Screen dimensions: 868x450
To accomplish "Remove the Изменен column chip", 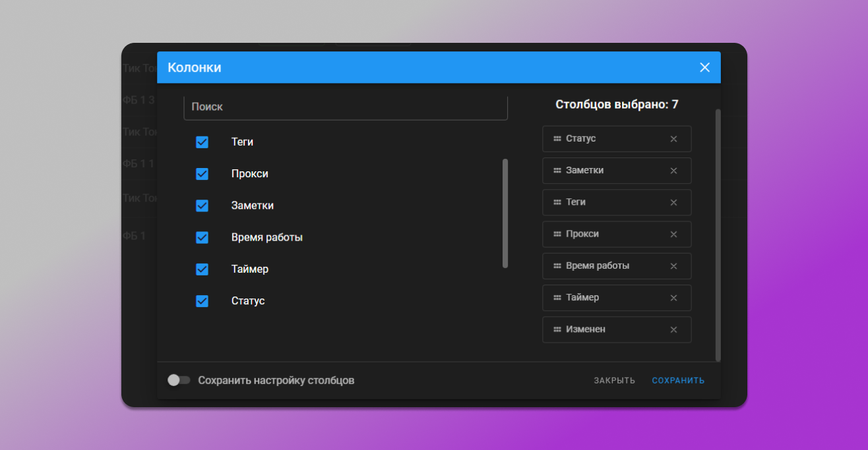I will pos(673,329).
